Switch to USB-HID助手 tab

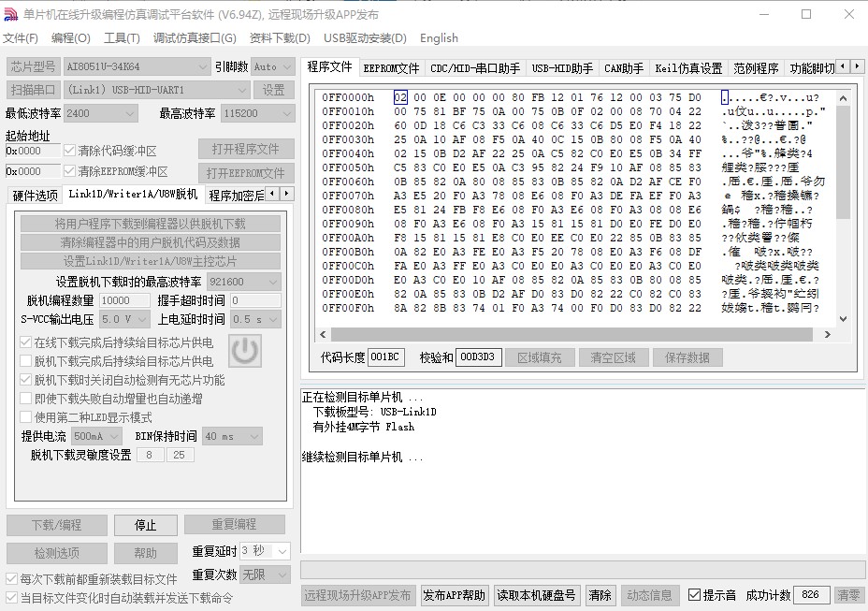pos(562,67)
